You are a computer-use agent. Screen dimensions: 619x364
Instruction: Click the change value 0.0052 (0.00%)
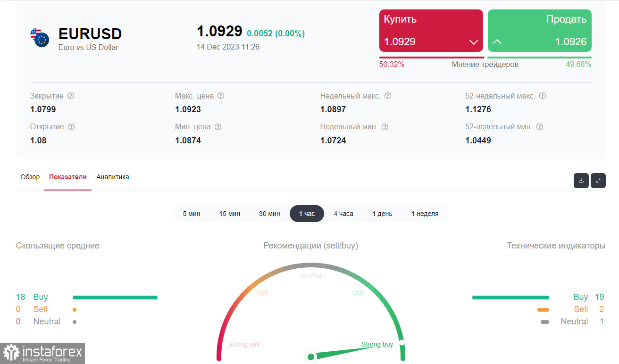click(276, 33)
